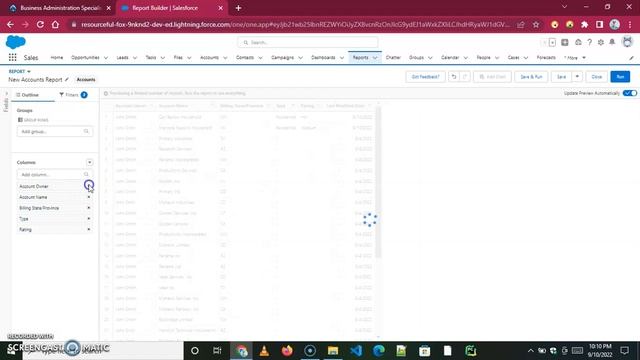This screenshot has width=640, height=360.
Task: Click the Save button
Action: pos(562,77)
